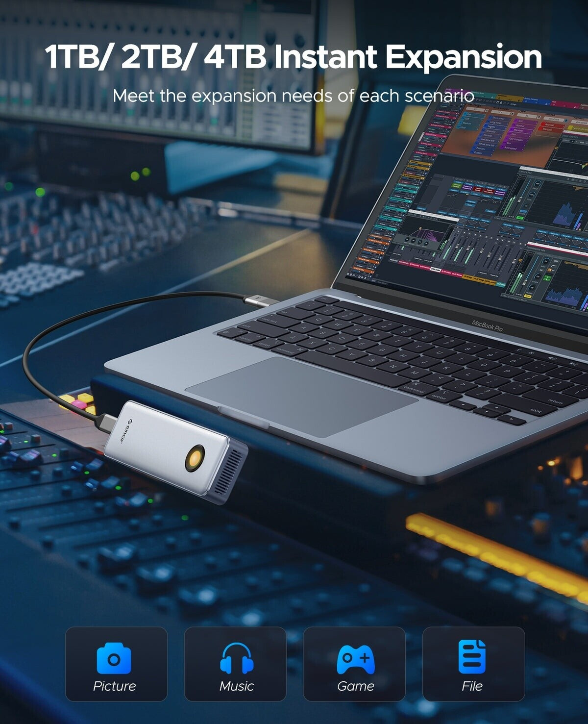Click the "Meet the expansion needs" subtitle
This screenshot has height=724, width=588.
point(294,96)
